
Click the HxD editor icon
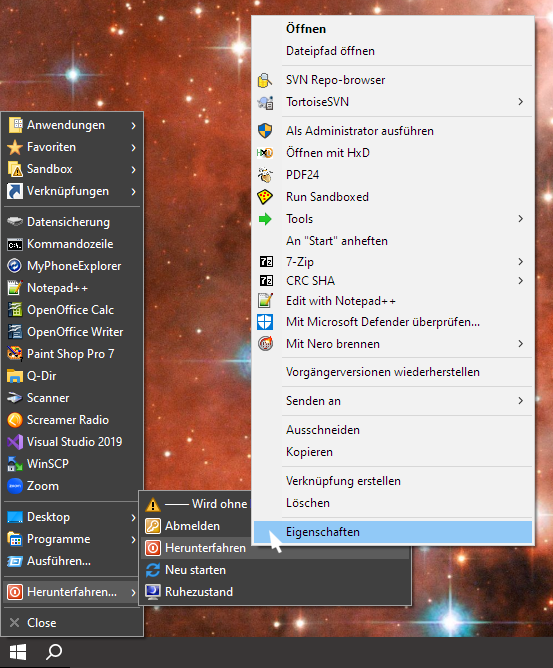click(265, 153)
